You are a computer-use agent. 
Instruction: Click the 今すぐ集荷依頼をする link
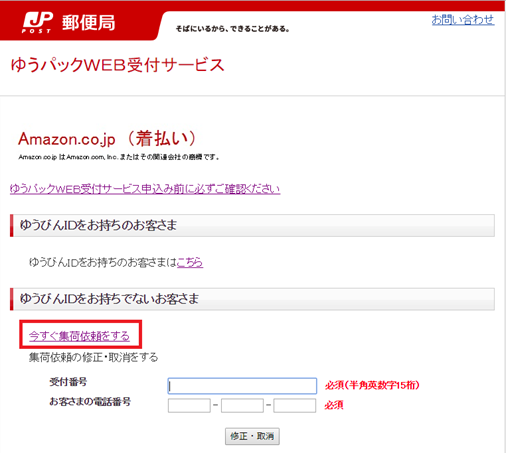pos(79,336)
